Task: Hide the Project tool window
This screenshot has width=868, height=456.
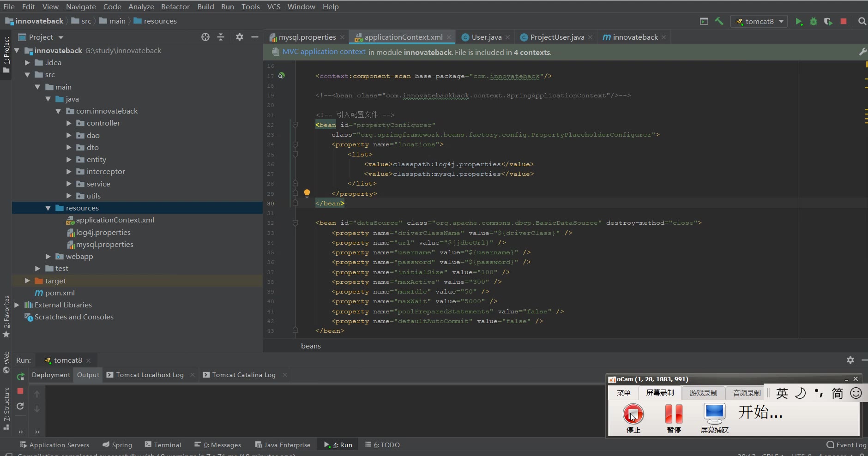Action: coord(254,37)
